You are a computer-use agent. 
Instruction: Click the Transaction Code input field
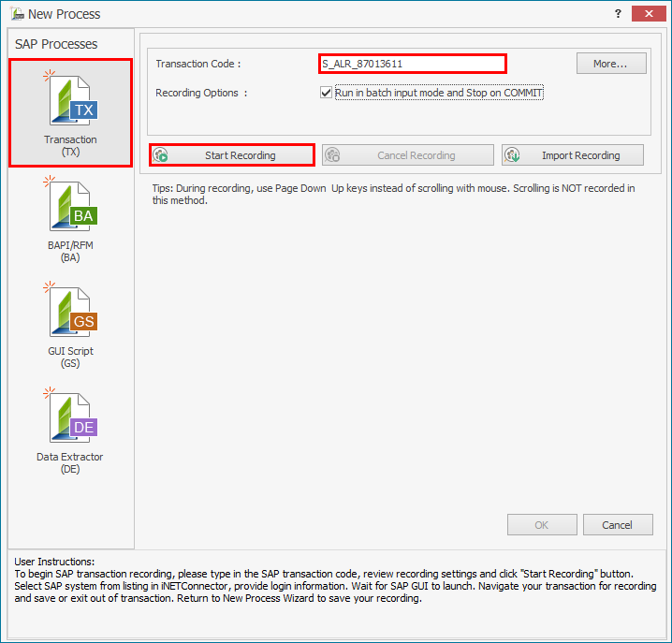(412, 64)
